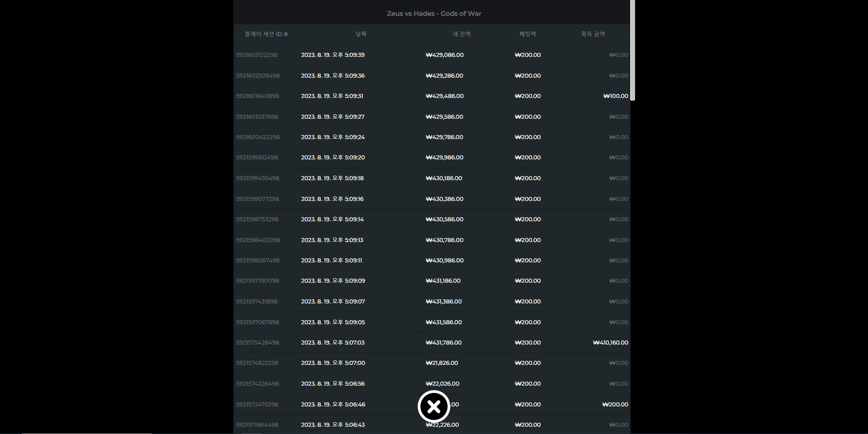Select the ₩410,160.00 win amount

tap(610, 343)
